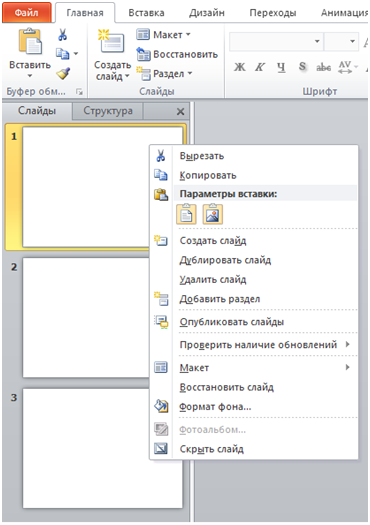Click the slide icon next to Создать слайд menu entry
This screenshot has width=370, height=525.
[161, 240]
